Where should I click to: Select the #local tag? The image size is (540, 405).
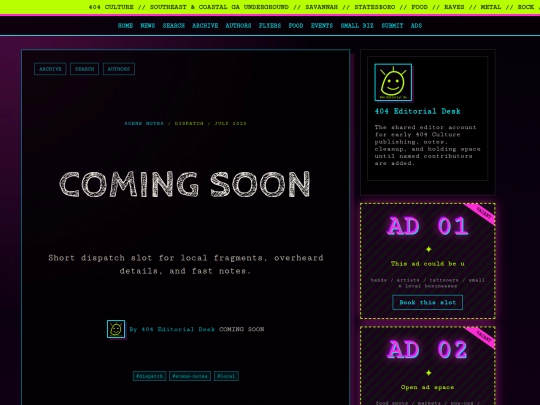(226, 376)
